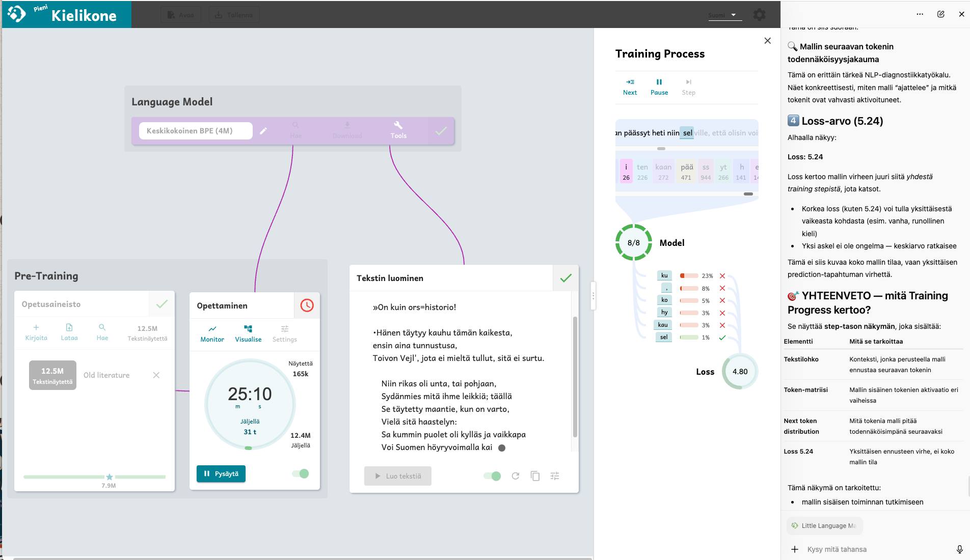Click the model name field Keskikokoinen BPE
This screenshot has height=560, width=970.
(196, 131)
